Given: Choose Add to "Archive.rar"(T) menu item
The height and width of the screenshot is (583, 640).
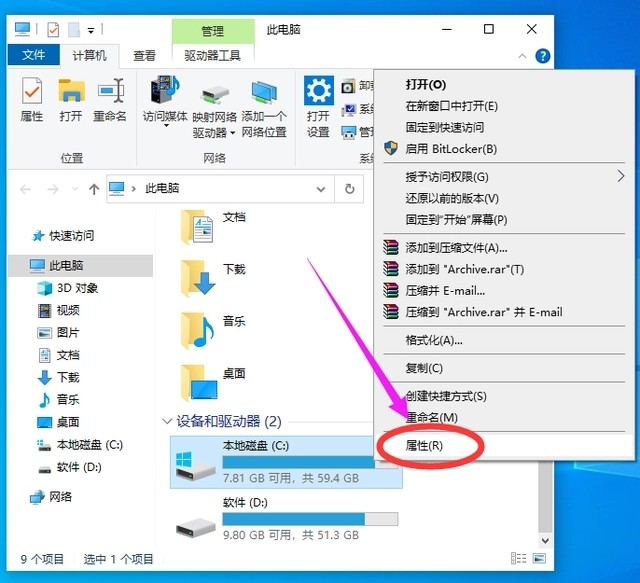Looking at the screenshot, I should tap(504, 269).
